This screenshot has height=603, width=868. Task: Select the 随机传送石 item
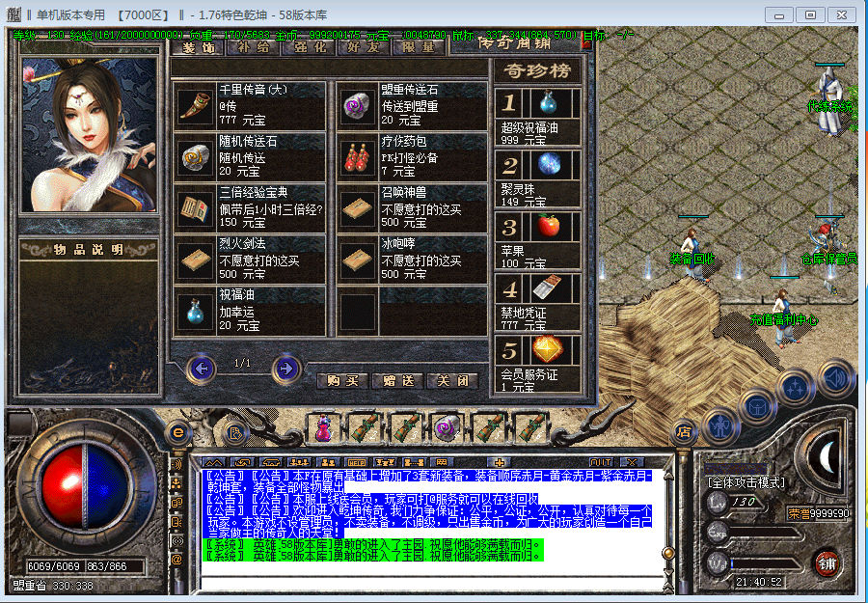197,157
